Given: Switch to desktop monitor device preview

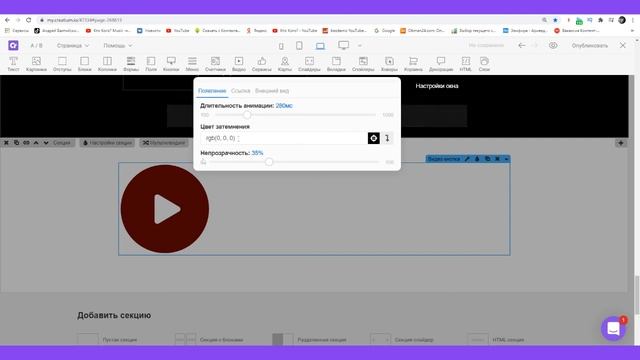Looking at the screenshot, I should pyautogui.click(x=343, y=45).
